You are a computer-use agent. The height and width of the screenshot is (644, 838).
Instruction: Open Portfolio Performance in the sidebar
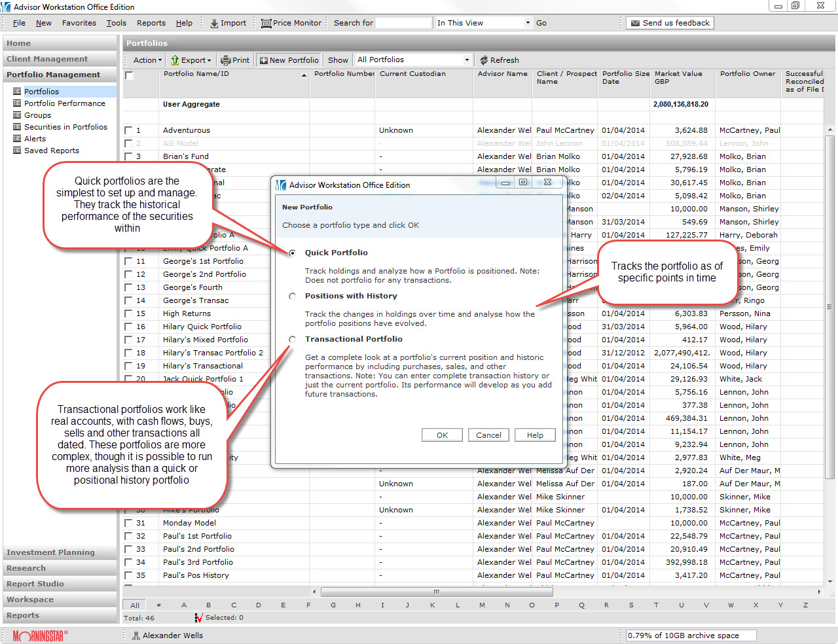click(x=64, y=103)
